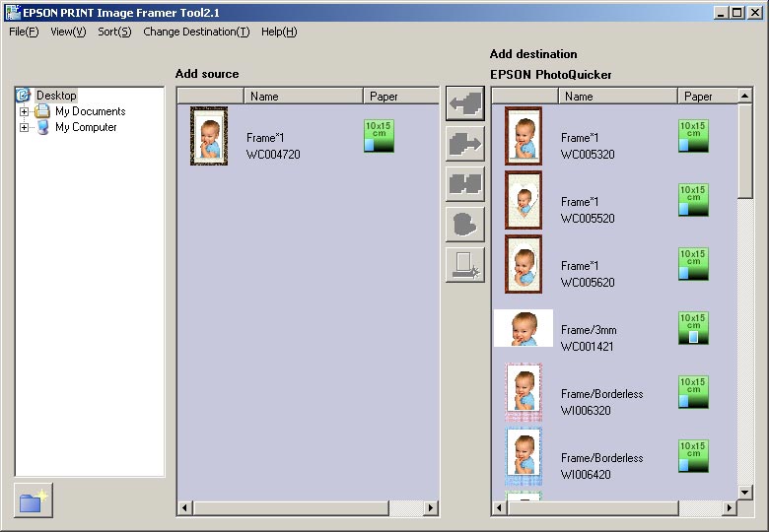Open the View menu
Screen dimensions: 769x532
click(68, 32)
